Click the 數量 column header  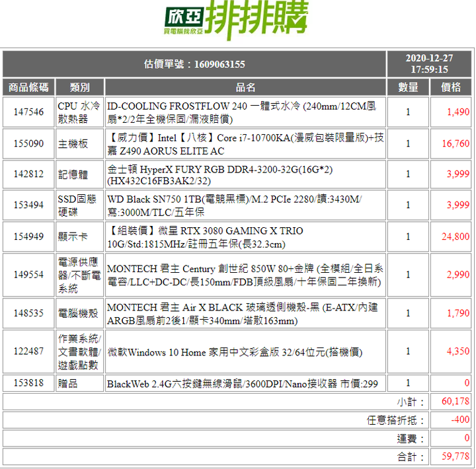pyautogui.click(x=408, y=87)
